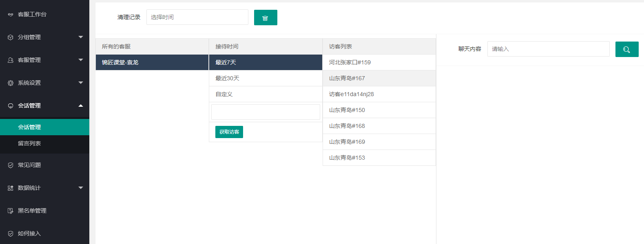The width and height of the screenshot is (644, 244).
Task: Select visitor 河北张家口#159
Action: [x=350, y=62]
